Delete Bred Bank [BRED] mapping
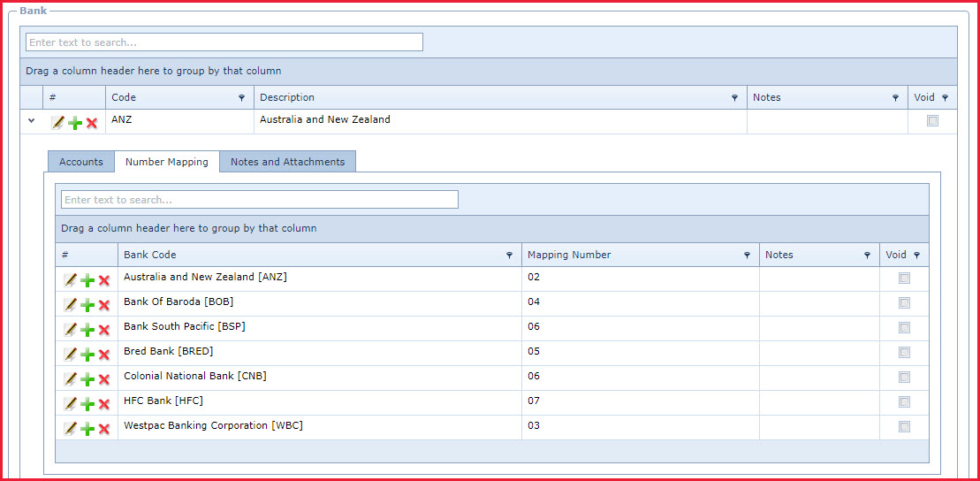Image resolution: width=980 pixels, height=481 pixels. 104,355
